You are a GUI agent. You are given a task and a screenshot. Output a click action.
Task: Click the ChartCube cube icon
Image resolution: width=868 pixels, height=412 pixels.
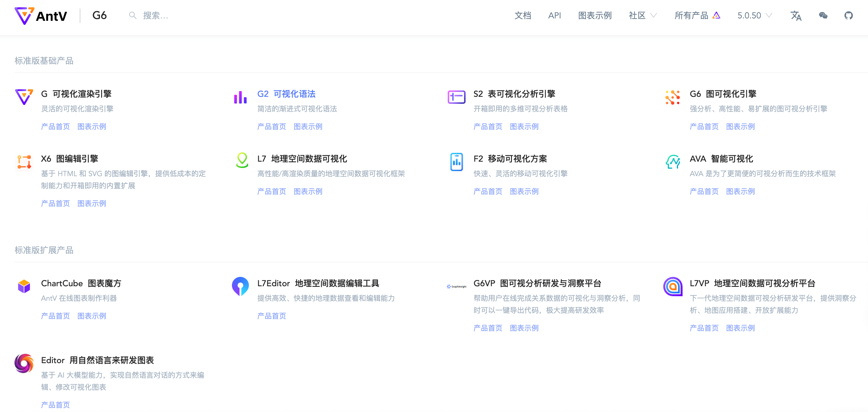point(24,286)
